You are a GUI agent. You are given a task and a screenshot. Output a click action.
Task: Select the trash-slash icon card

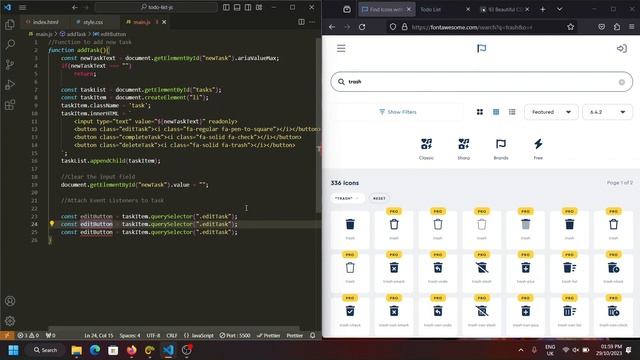[x=482, y=272]
